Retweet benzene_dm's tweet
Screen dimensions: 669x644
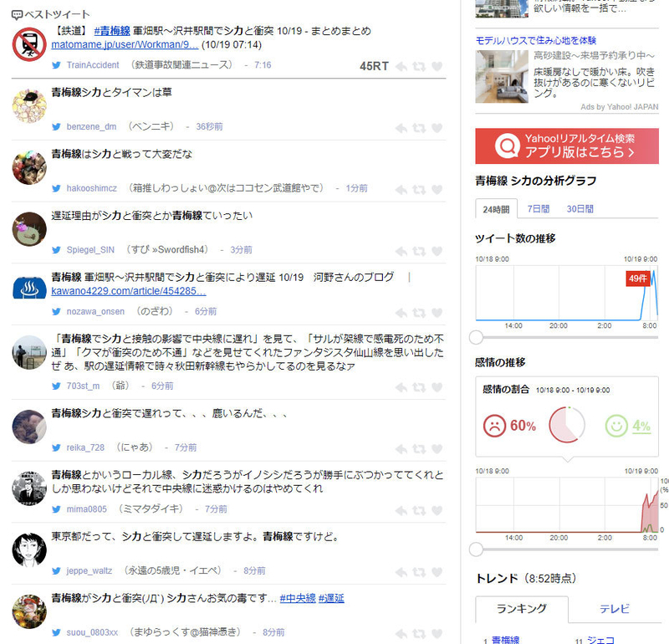click(x=419, y=128)
